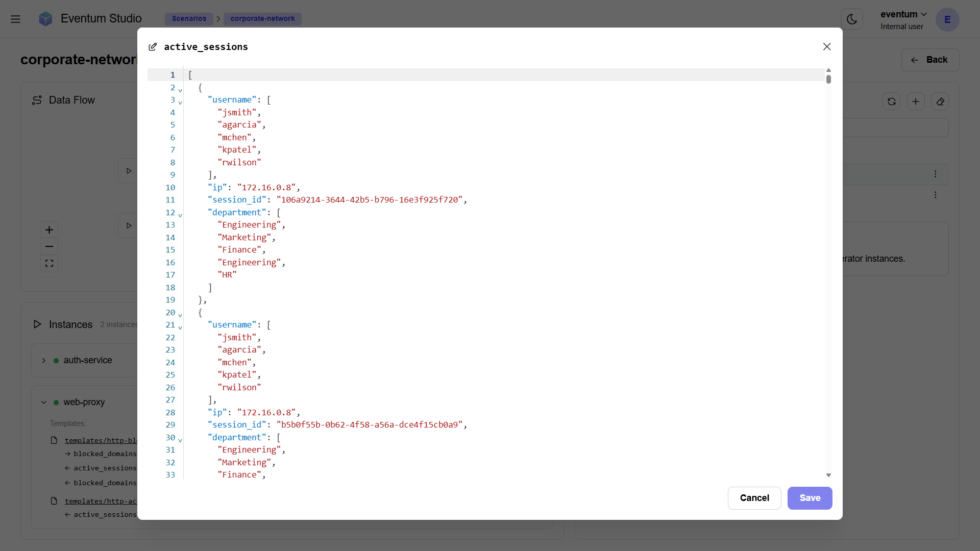
Task: Click the plus add icon in right panel
Action: [x=916, y=102]
